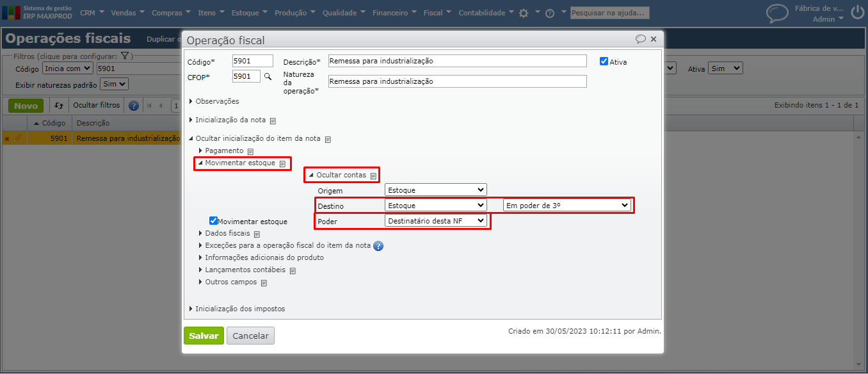868x374 pixels.
Task: Open the Financeiro menu
Action: pos(394,13)
